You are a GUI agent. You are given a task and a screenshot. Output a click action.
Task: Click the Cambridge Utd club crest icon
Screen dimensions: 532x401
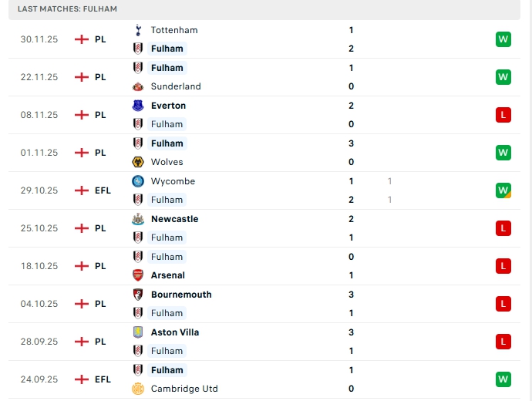[138, 389]
